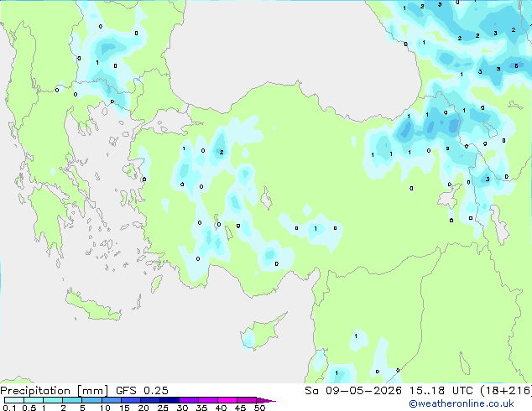The height and width of the screenshot is (411, 532).
Task: Select the dark navy swatch between 25 and 30
Action: [170, 400]
